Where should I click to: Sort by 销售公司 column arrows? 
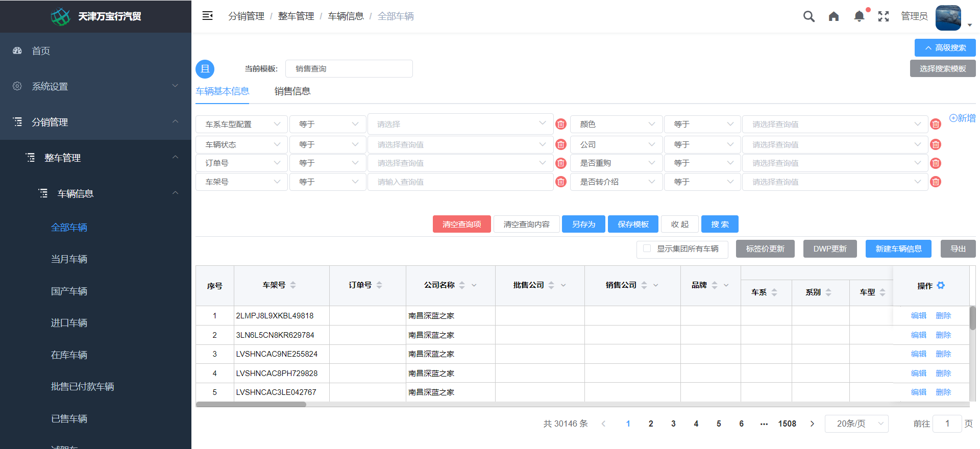pyautogui.click(x=644, y=285)
